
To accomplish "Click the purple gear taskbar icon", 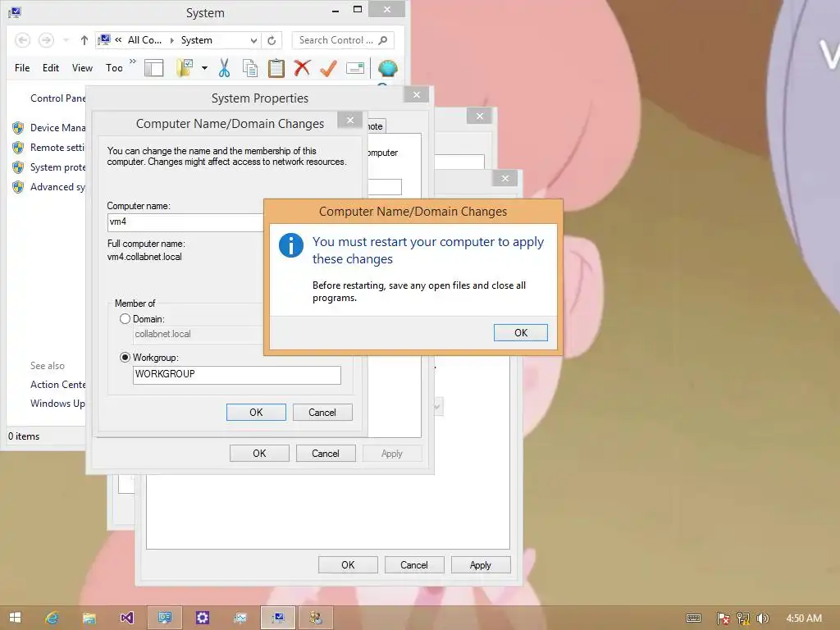I will click(x=202, y=618).
